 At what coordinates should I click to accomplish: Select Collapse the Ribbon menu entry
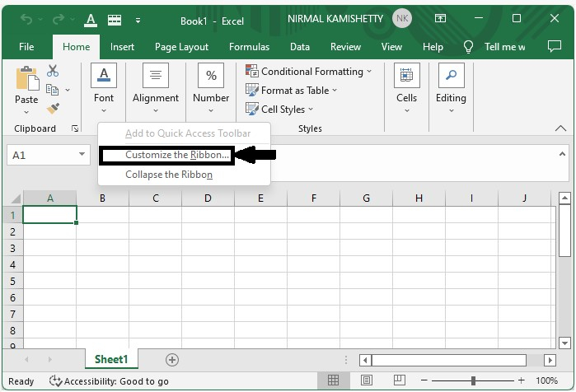(169, 175)
